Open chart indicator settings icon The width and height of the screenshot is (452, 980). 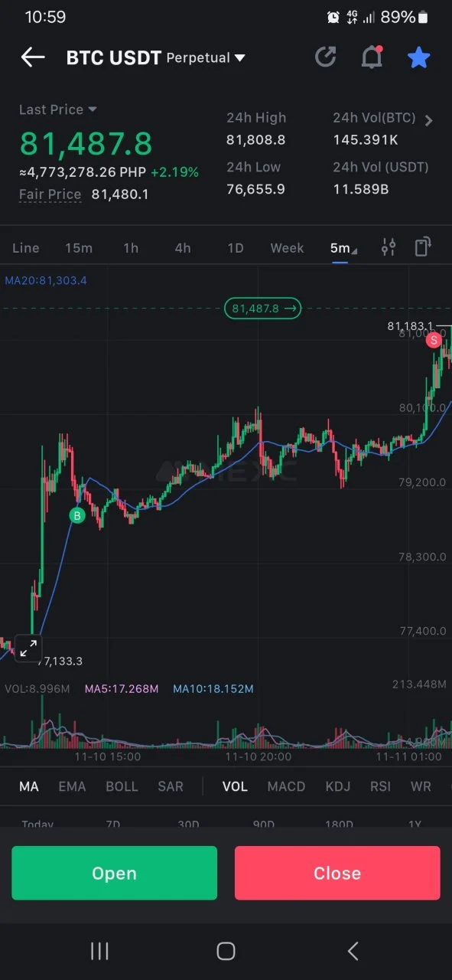pos(389,247)
